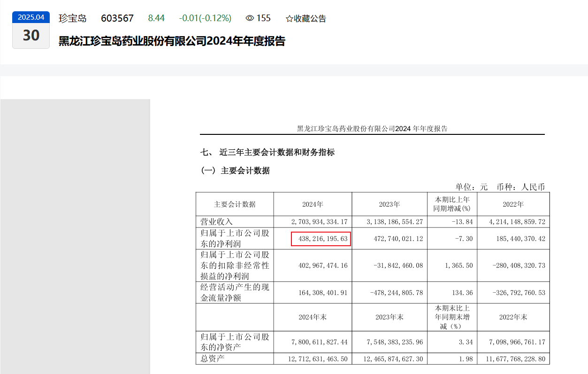Click the unit label 单位：元 币种：人民币
This screenshot has height=374, width=588.
coord(500,187)
